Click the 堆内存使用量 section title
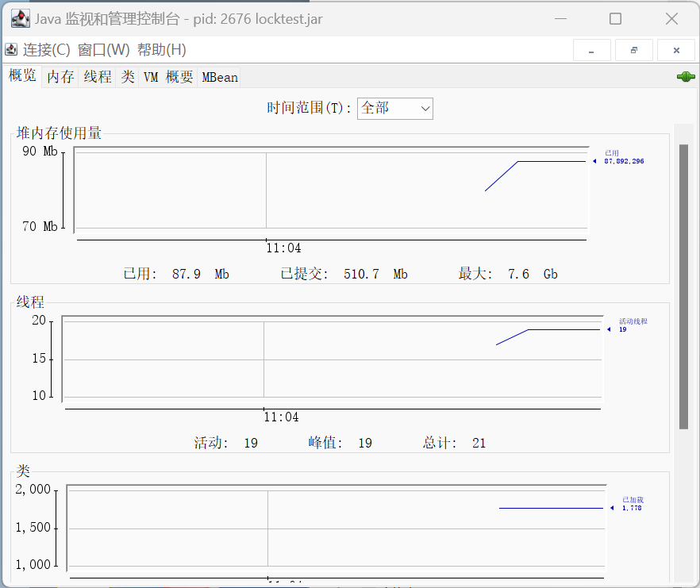 click(x=59, y=133)
